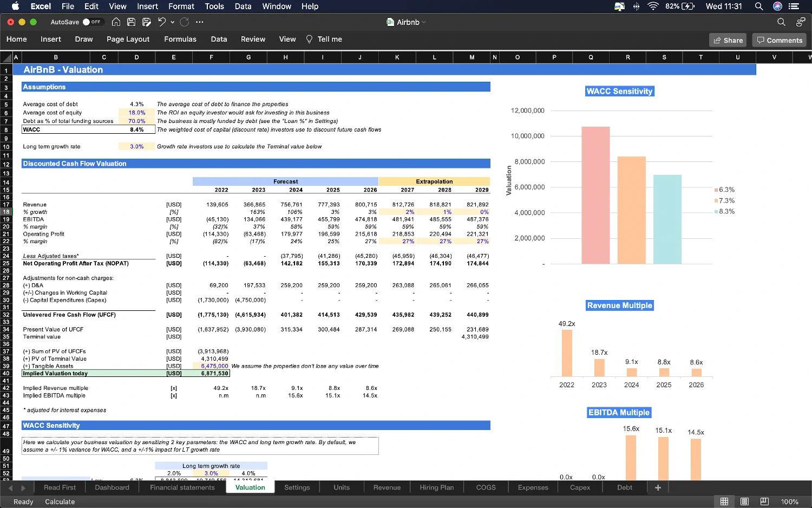The image size is (812, 508).
Task: Switch to the Debt sheet tab
Action: point(625,487)
